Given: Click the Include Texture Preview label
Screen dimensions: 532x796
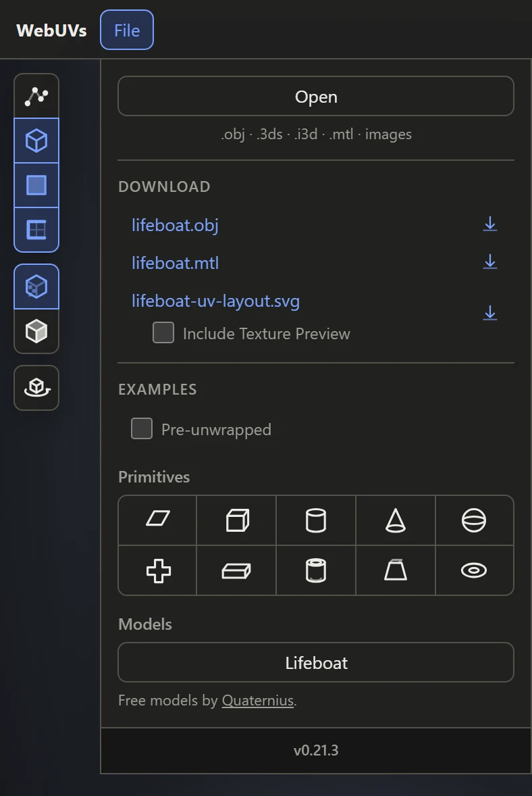Looking at the screenshot, I should 266,334.
